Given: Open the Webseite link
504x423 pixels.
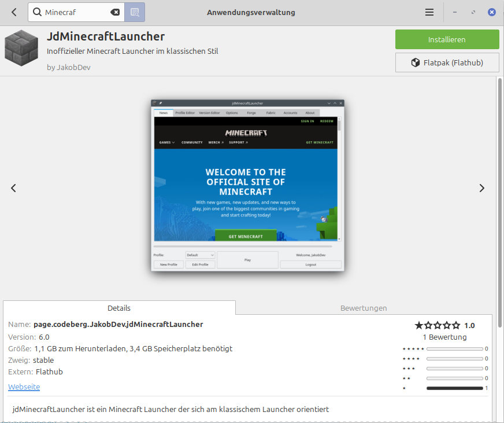Looking at the screenshot, I should [x=24, y=387].
